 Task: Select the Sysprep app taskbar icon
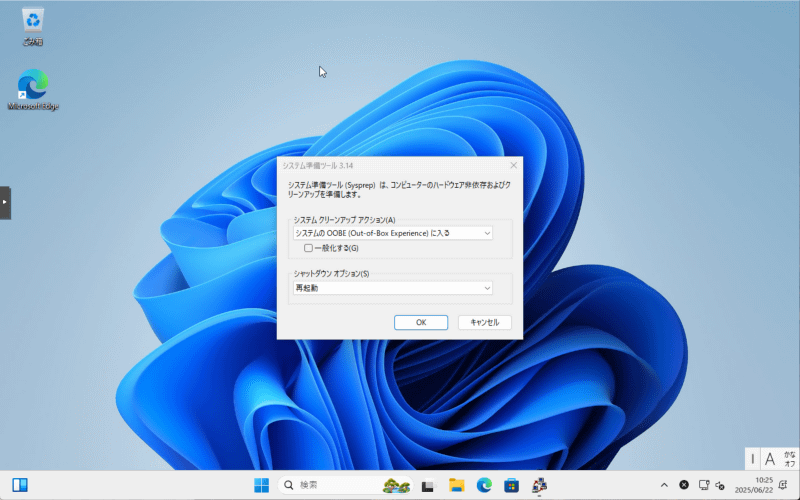coord(539,485)
